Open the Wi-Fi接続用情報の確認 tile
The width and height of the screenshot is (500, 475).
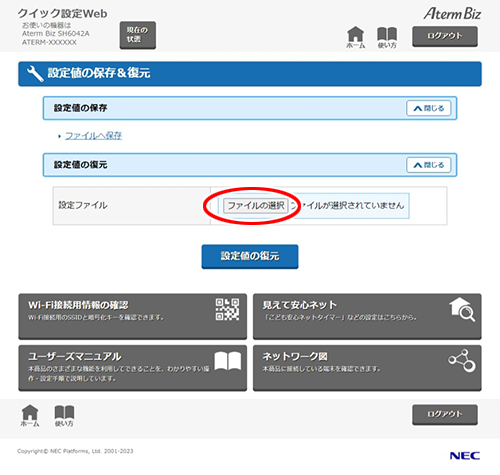click(133, 316)
